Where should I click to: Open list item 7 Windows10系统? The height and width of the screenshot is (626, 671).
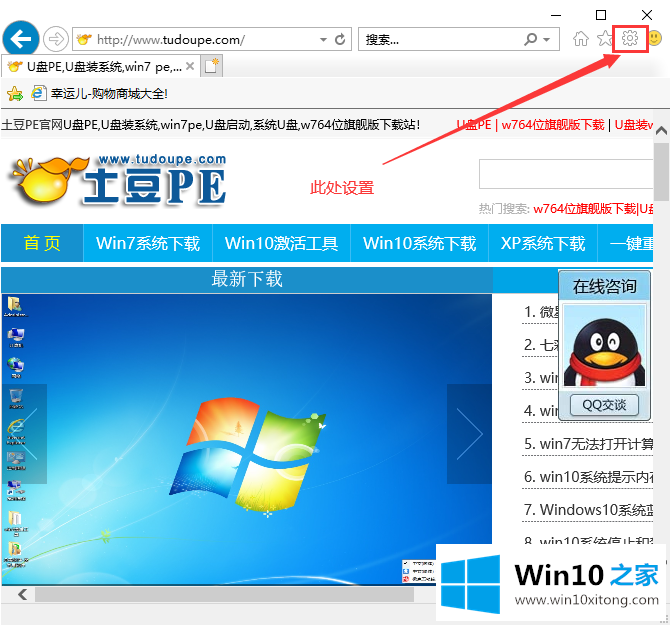[x=588, y=510]
